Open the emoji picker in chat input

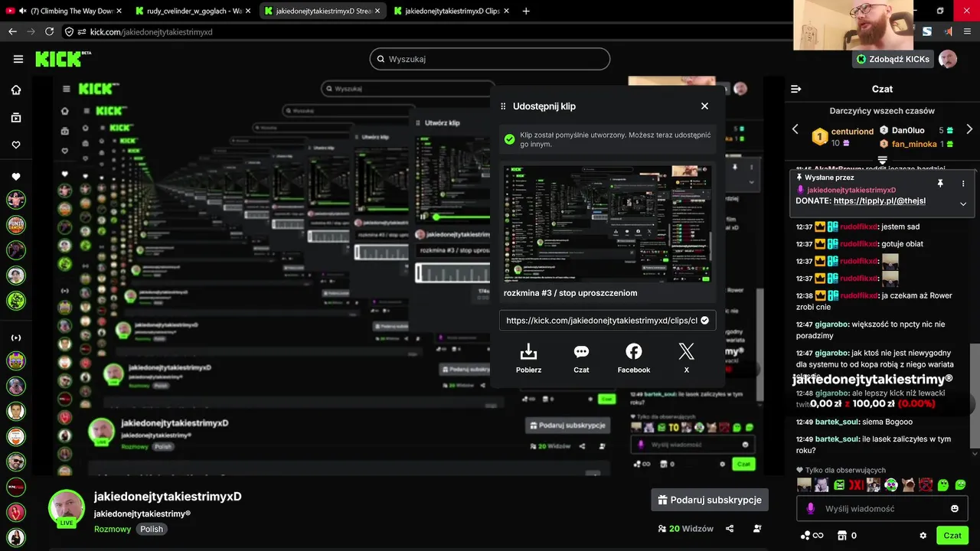pyautogui.click(x=955, y=509)
